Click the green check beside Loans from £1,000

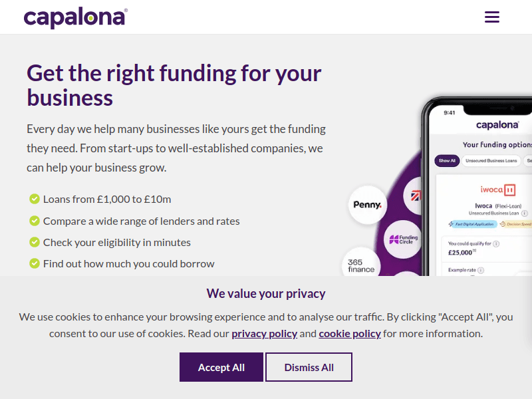[x=35, y=199]
